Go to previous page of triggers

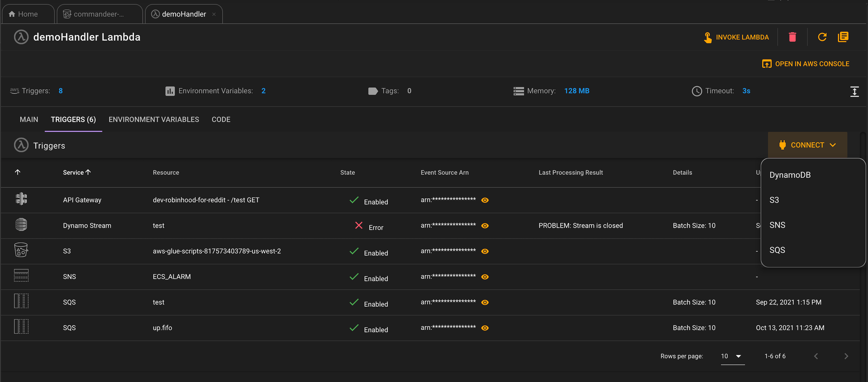(816, 356)
